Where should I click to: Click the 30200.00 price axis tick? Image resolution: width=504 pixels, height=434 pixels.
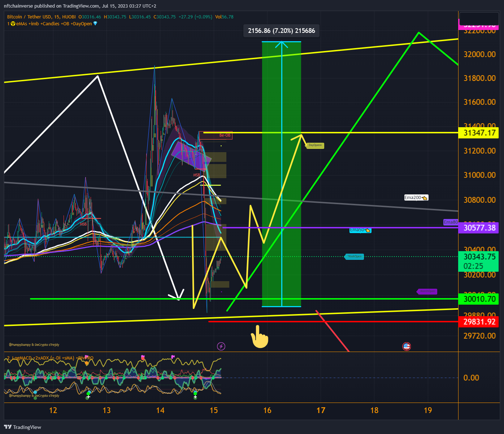(x=479, y=275)
